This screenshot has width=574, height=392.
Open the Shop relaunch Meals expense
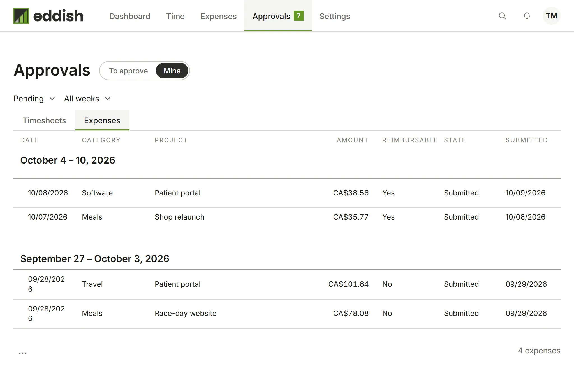click(x=287, y=217)
